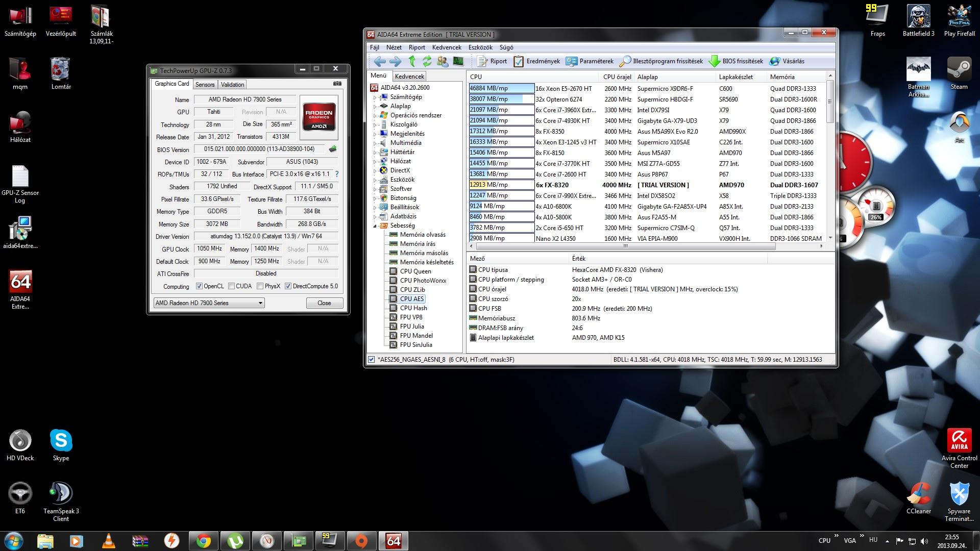Image resolution: width=980 pixels, height=551 pixels.
Task: Open the TeamSpeak 3 Client desktop icon
Action: click(61, 502)
